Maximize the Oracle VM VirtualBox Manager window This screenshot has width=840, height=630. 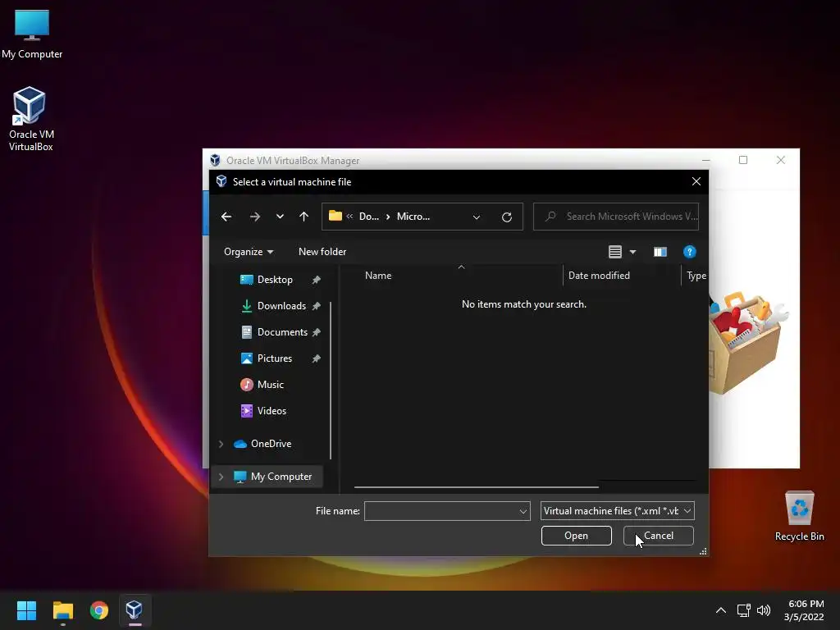point(743,160)
